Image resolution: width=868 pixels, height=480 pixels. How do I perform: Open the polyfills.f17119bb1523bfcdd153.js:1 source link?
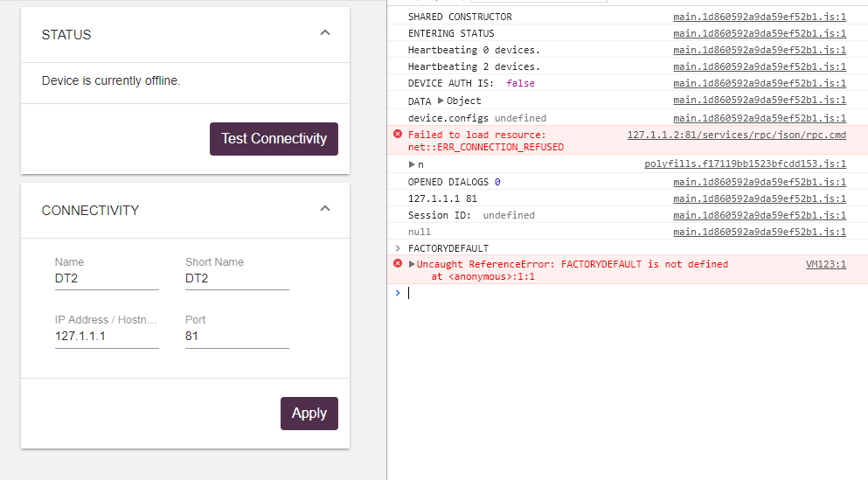[745, 164]
